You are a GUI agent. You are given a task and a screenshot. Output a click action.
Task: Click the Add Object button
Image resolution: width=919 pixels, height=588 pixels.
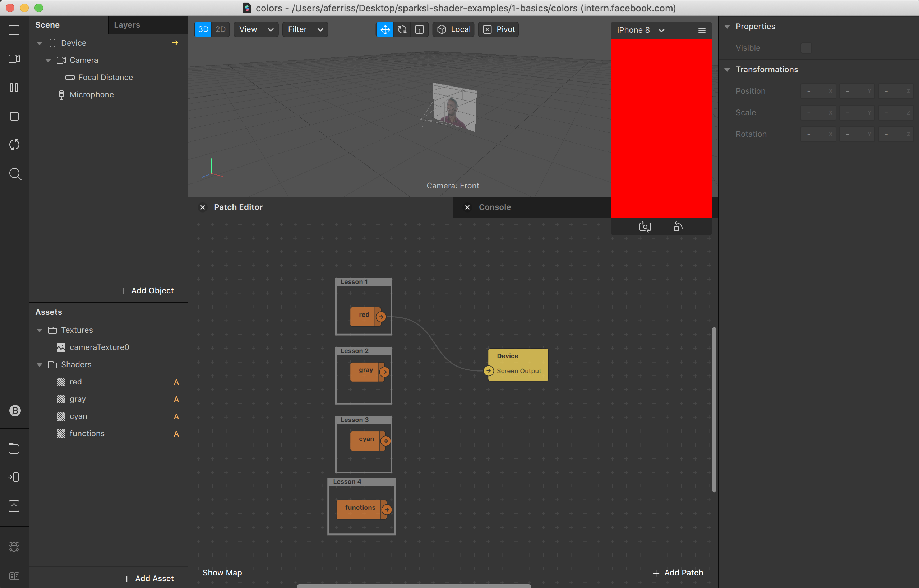147,290
